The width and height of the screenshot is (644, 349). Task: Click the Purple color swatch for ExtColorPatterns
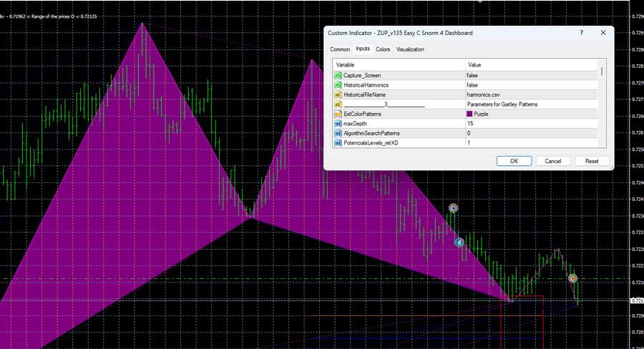coord(469,114)
